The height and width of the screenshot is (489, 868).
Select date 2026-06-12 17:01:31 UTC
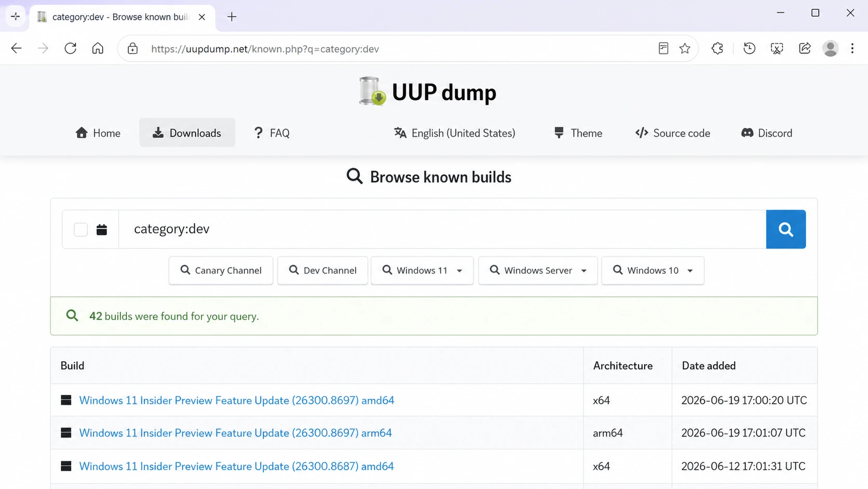pos(743,466)
